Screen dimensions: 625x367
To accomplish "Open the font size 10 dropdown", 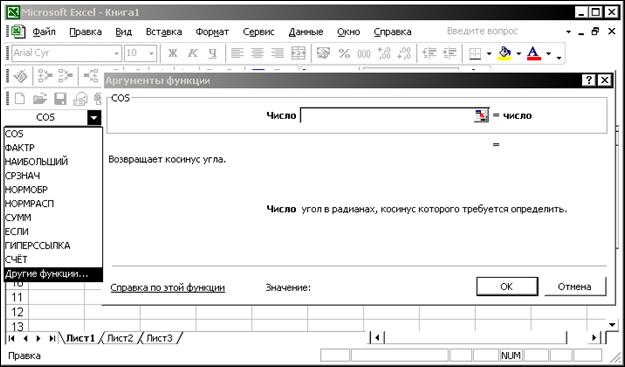I will (151, 53).
